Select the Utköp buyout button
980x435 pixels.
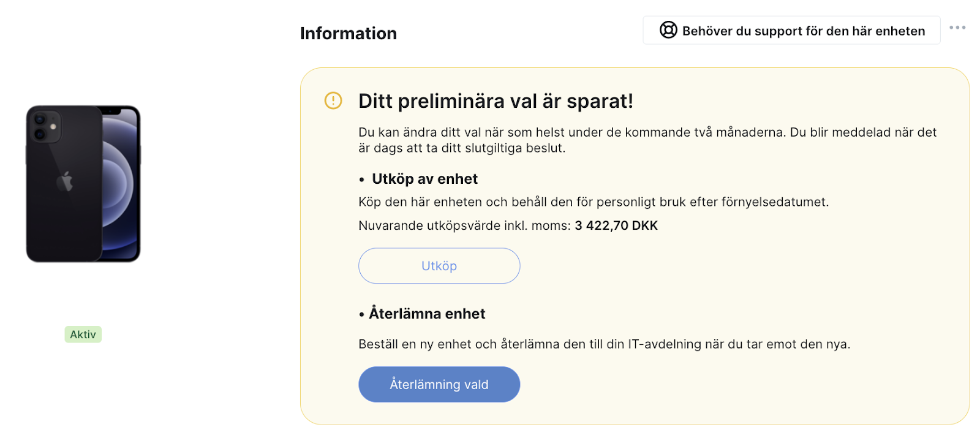click(x=439, y=266)
